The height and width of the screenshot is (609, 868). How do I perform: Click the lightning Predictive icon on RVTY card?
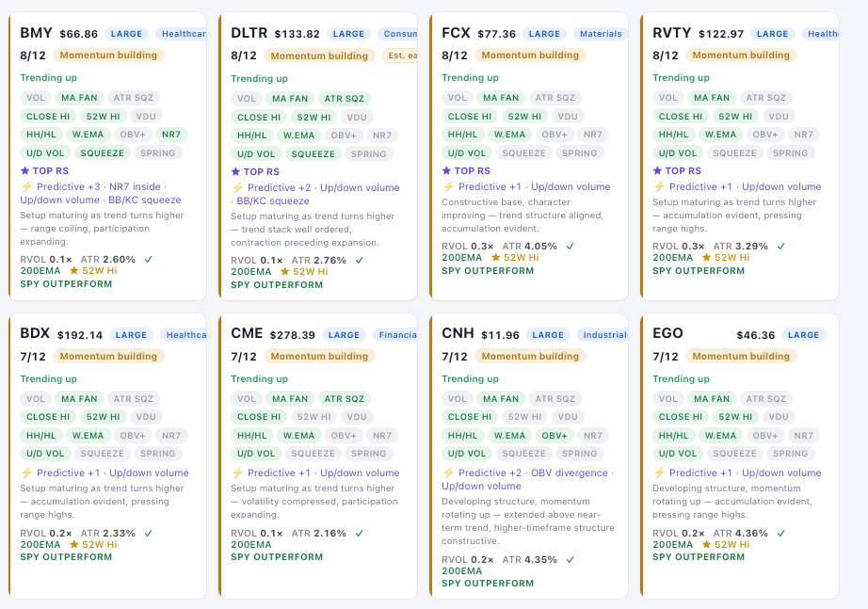(x=659, y=186)
